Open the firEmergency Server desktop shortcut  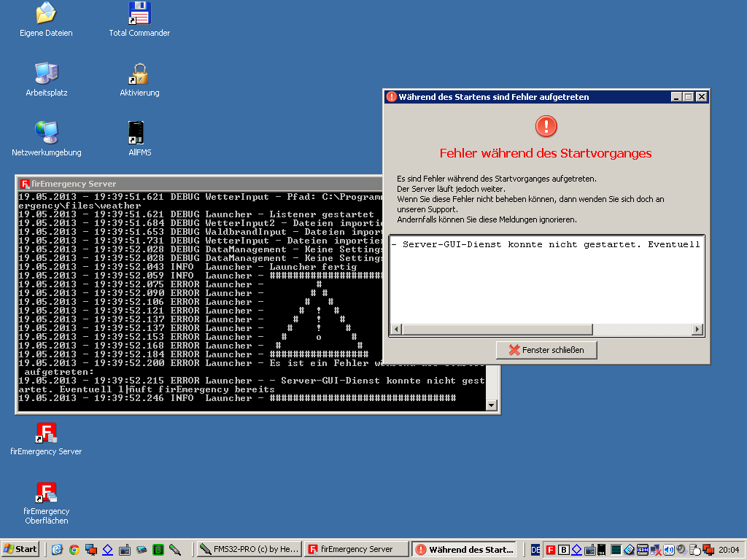46,433
